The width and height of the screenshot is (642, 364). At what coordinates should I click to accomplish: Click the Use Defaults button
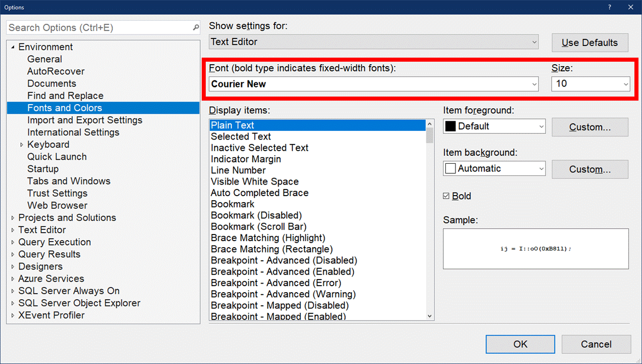tap(589, 43)
